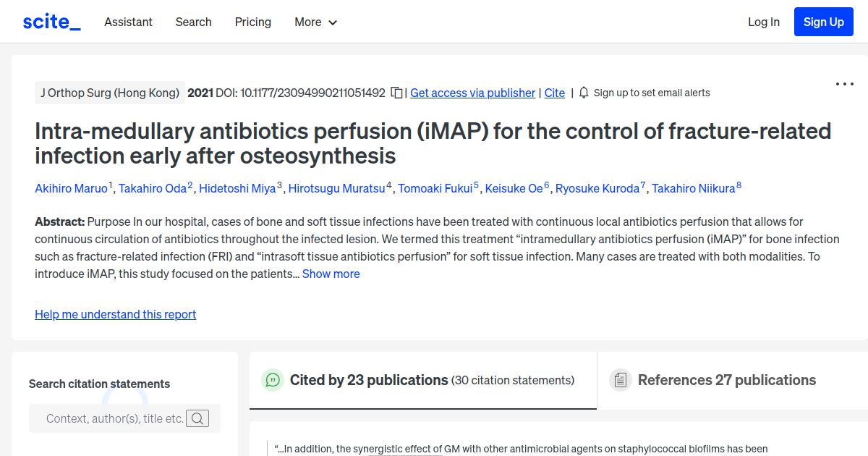The image size is (868, 456).
Task: Click the bell icon for email alerts
Action: click(x=583, y=93)
